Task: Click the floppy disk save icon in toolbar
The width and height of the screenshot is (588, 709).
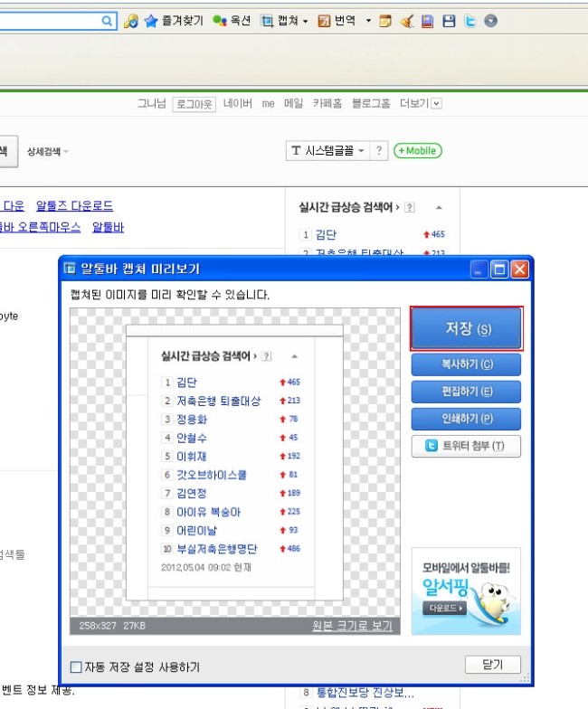Action: (x=449, y=20)
